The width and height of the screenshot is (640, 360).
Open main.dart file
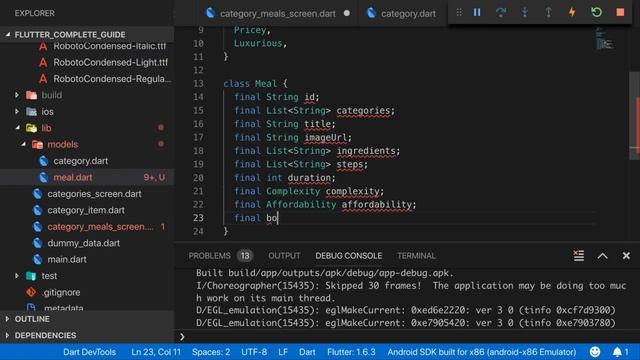pyautogui.click(x=67, y=259)
